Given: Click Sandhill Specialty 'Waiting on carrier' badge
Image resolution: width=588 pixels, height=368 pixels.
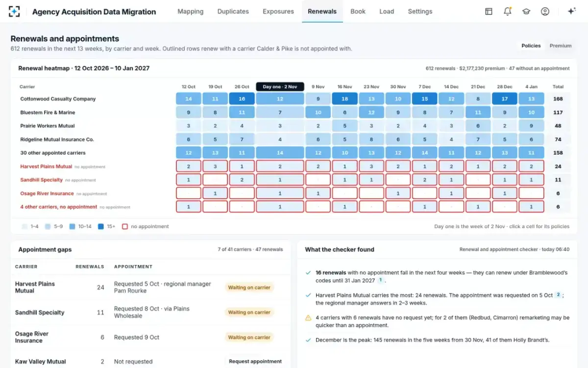Looking at the screenshot, I should click(x=249, y=313).
